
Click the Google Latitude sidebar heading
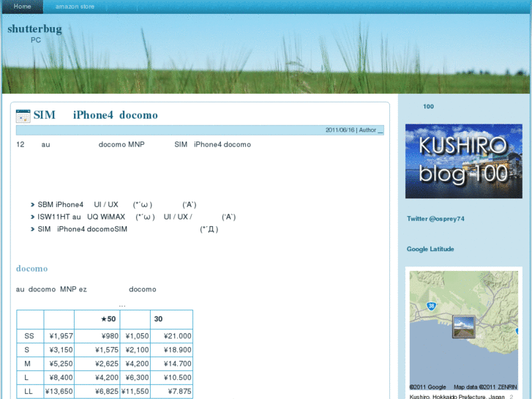[430, 249]
